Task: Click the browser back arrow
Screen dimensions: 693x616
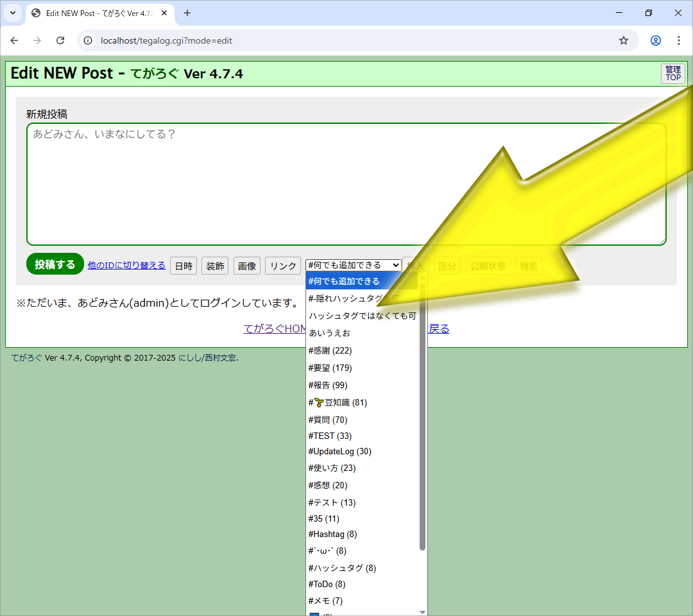Action: coord(14,40)
